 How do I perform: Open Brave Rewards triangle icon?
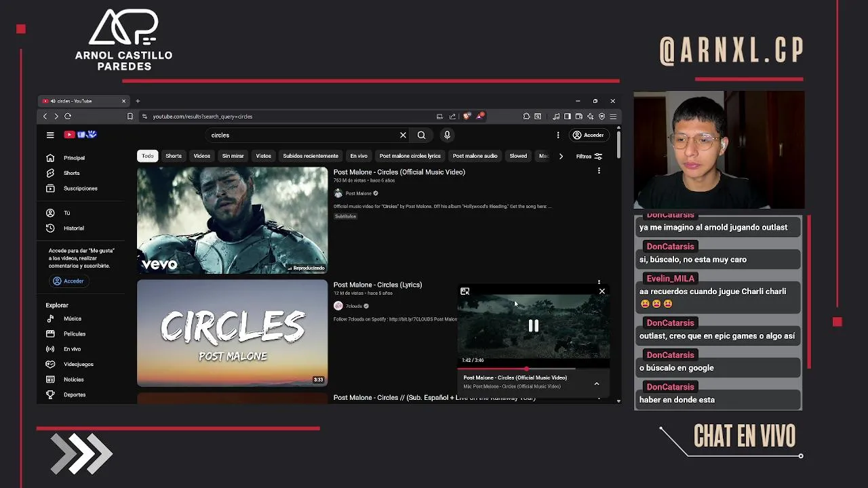pyautogui.click(x=479, y=116)
